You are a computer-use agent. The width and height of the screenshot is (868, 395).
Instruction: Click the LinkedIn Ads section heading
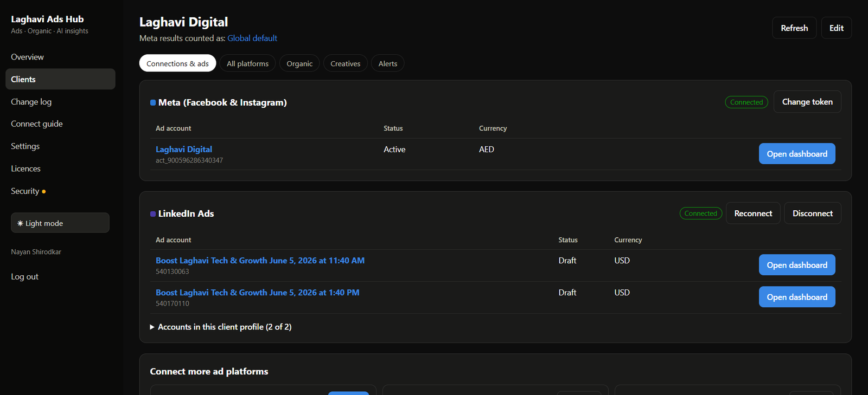pyautogui.click(x=186, y=213)
